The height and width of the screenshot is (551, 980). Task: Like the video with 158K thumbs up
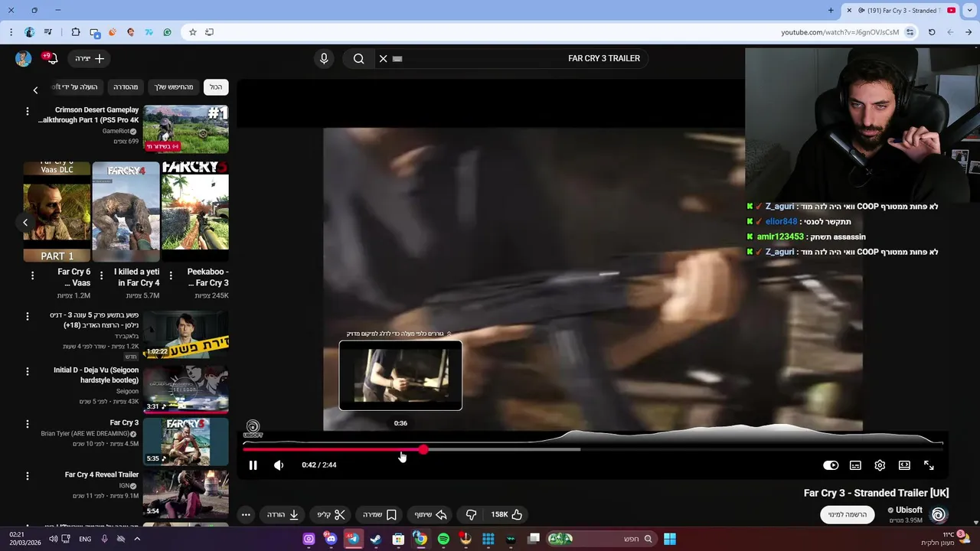507,515
